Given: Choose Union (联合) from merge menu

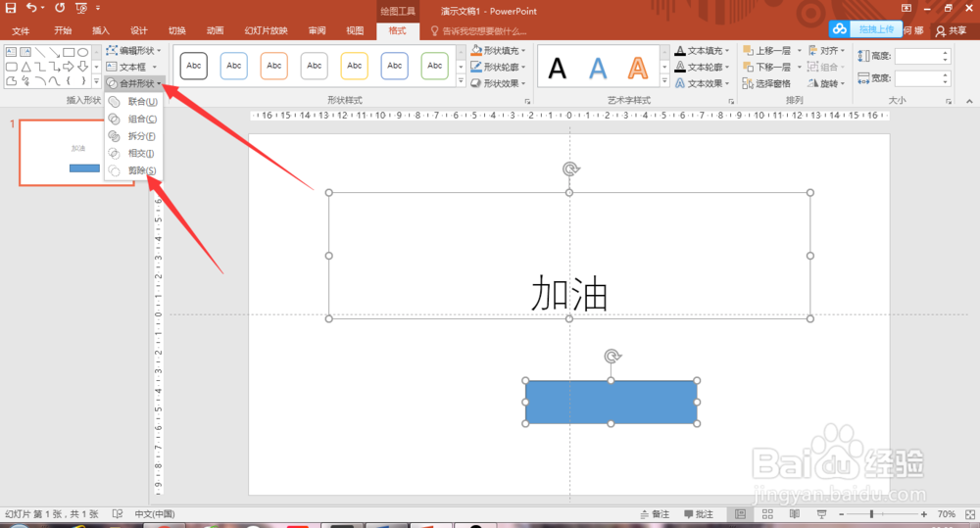Looking at the screenshot, I should 133,101.
